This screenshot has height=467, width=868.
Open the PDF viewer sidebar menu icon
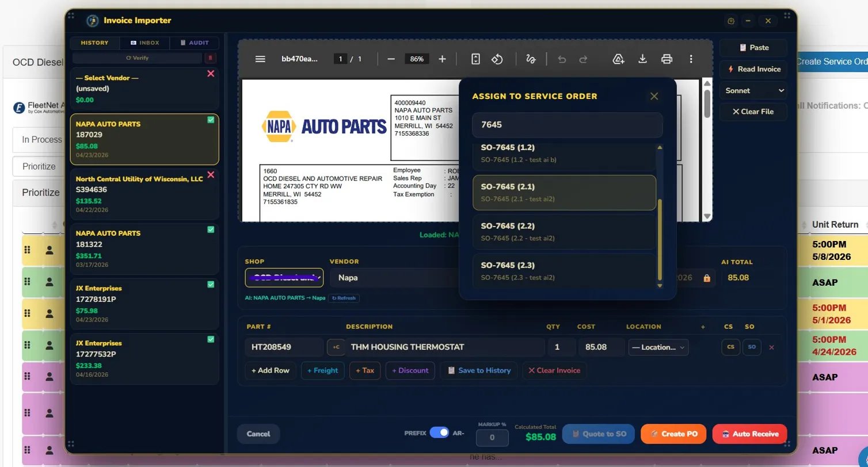click(260, 59)
